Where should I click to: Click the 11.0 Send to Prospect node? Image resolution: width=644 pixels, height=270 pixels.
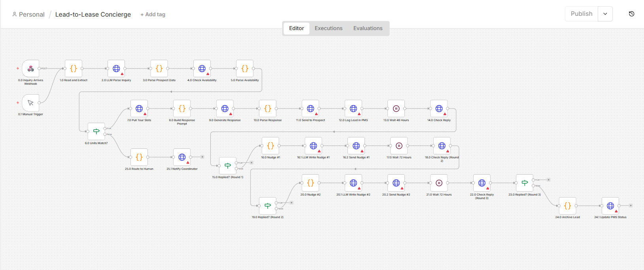[x=310, y=108]
